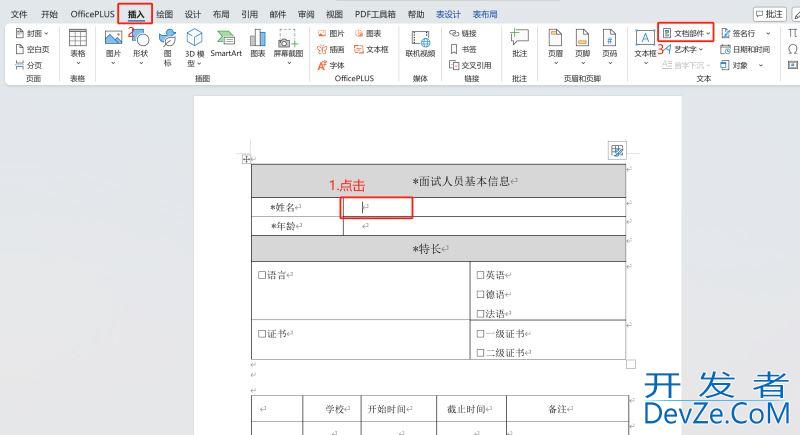Click the table move handle at top-left
This screenshot has height=435, width=800.
[x=245, y=158]
